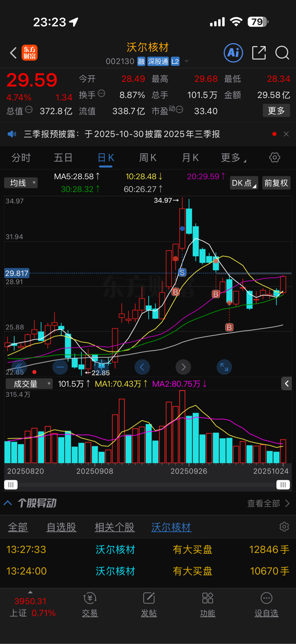Screen dimensions: 296x644
Task: Tap the 29.59 current price
Action: (32, 80)
